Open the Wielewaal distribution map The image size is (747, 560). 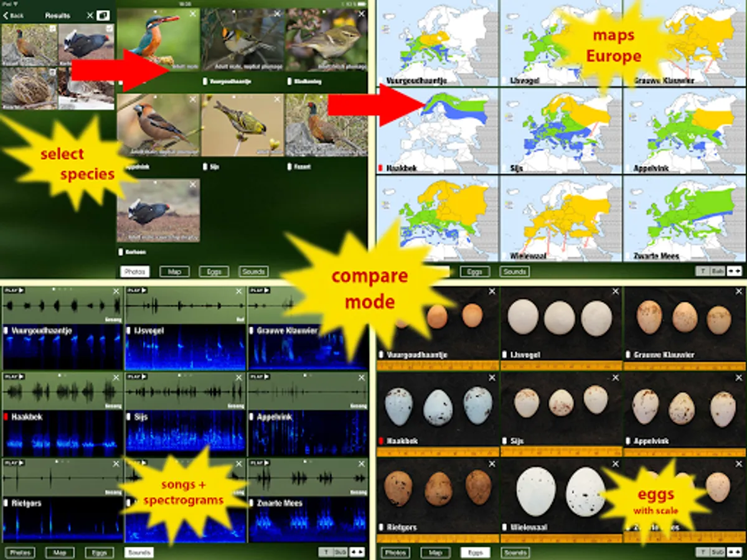tap(560, 218)
